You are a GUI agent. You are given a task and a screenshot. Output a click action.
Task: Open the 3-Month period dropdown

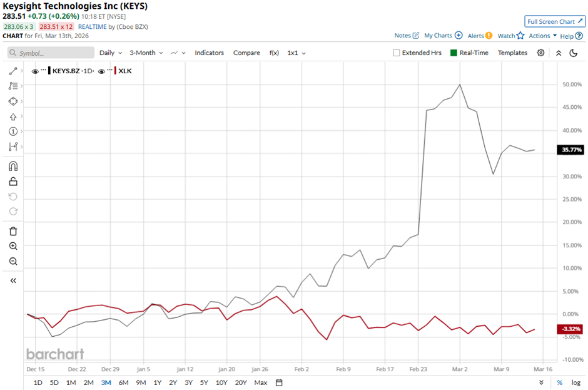[146, 53]
